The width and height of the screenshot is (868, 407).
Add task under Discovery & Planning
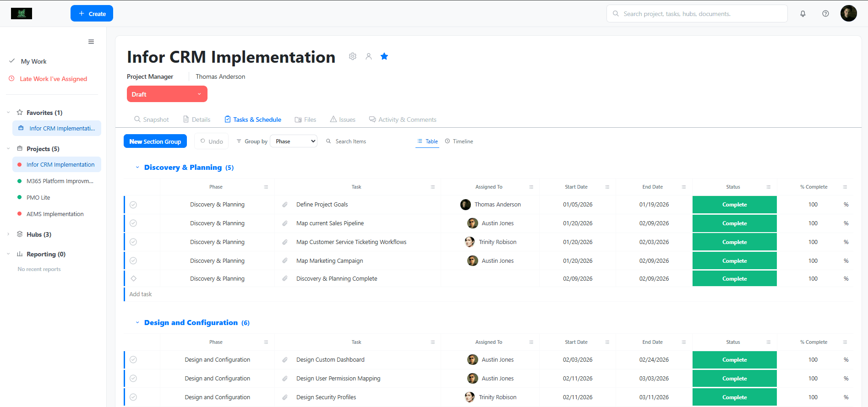point(141,294)
